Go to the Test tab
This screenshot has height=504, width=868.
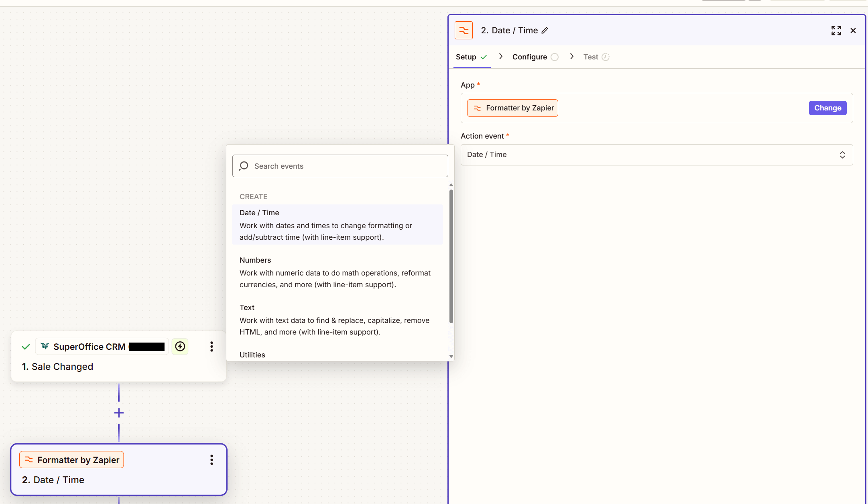(596, 57)
